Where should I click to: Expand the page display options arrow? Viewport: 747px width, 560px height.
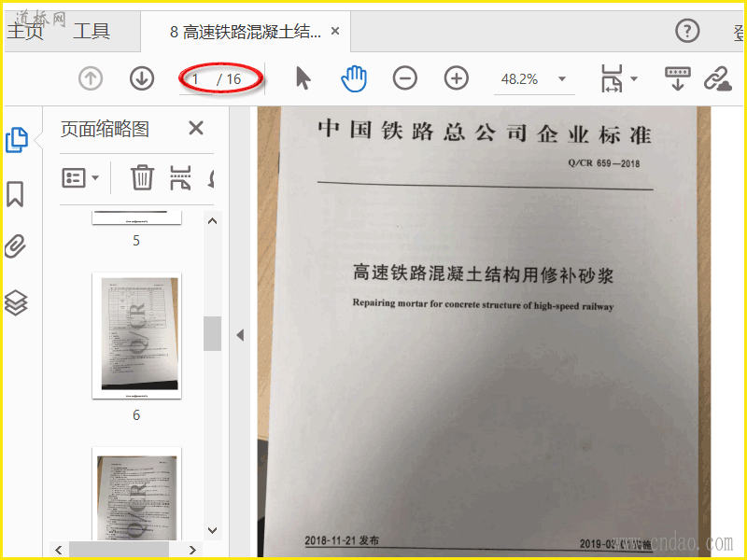[634, 79]
